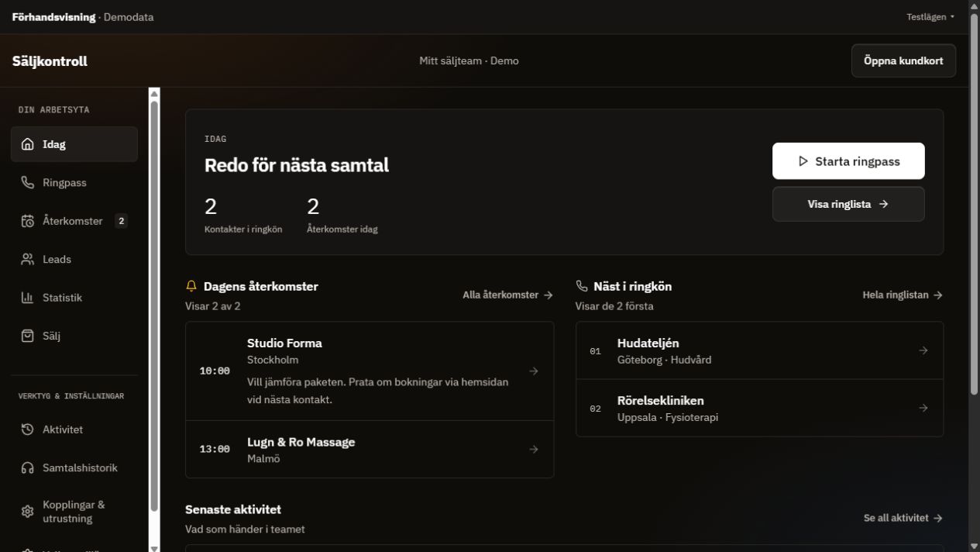
Task: Click the Leads people icon
Action: pyautogui.click(x=28, y=260)
